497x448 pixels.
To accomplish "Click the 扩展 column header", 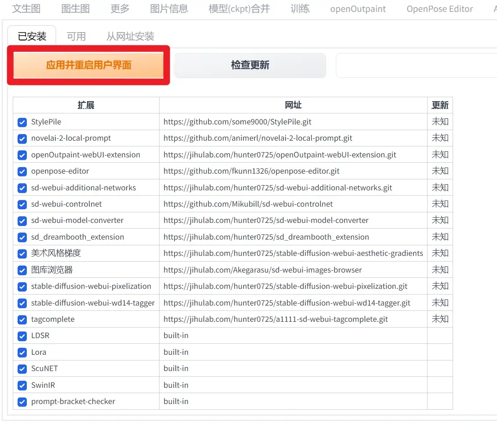I will [86, 105].
